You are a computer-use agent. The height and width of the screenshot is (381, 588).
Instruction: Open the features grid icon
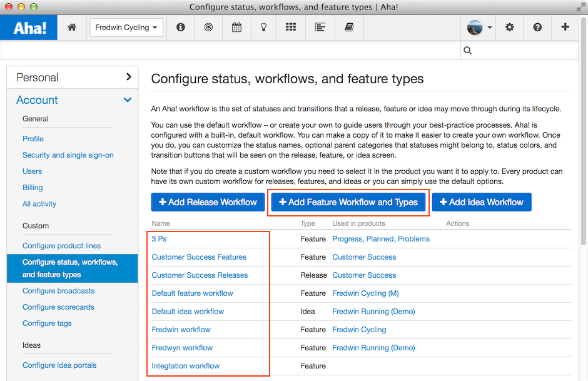(x=291, y=27)
